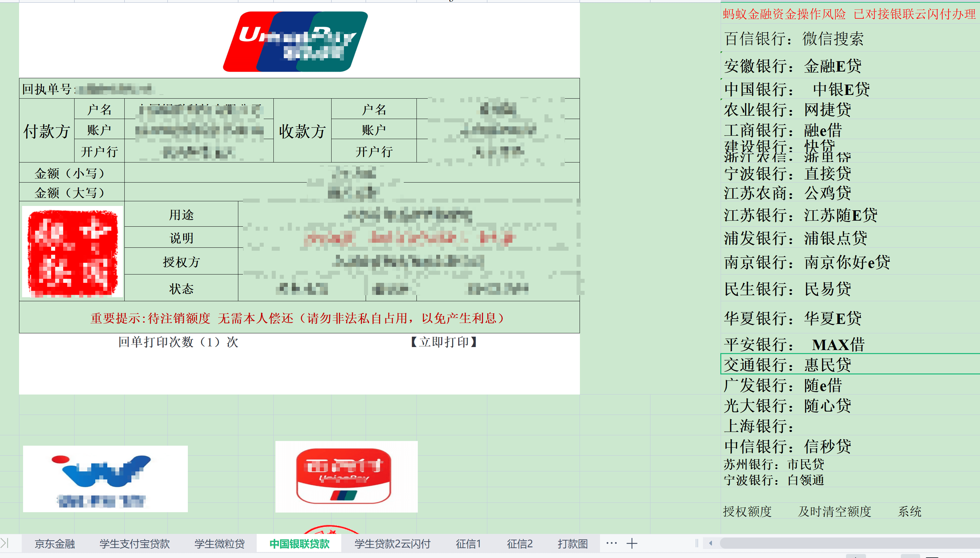Jump to last sheet with navigation arrow
Viewport: 980px width, 558px height.
[5, 543]
